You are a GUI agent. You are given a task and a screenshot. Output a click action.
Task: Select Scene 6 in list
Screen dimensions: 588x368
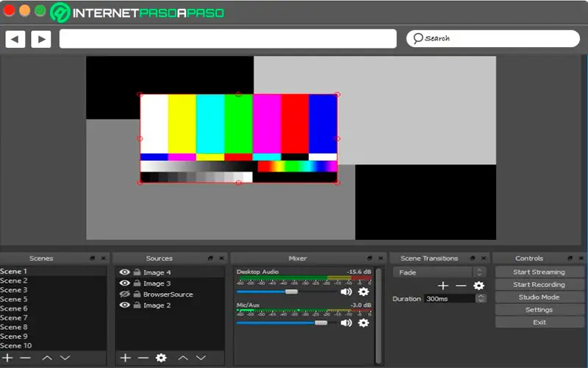click(53, 308)
